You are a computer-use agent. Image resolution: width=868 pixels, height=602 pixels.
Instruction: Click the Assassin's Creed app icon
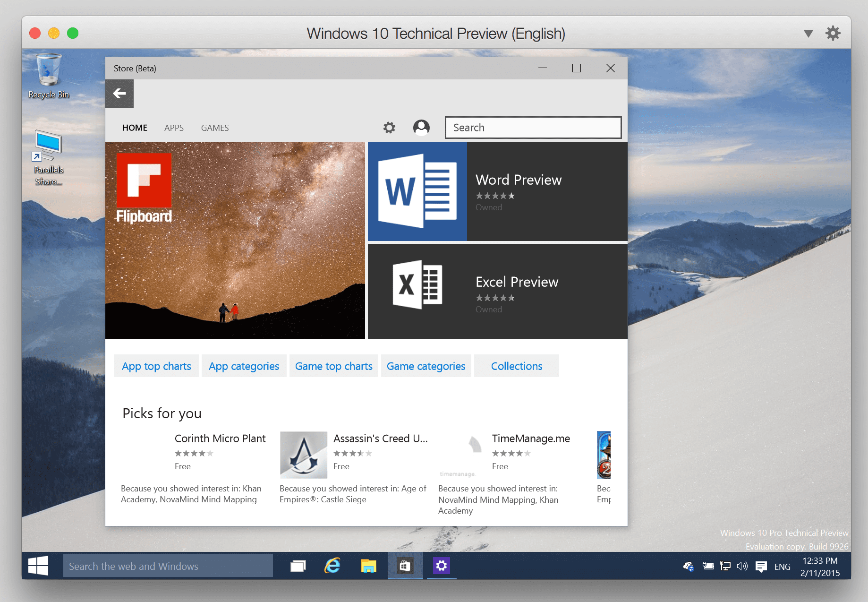303,455
